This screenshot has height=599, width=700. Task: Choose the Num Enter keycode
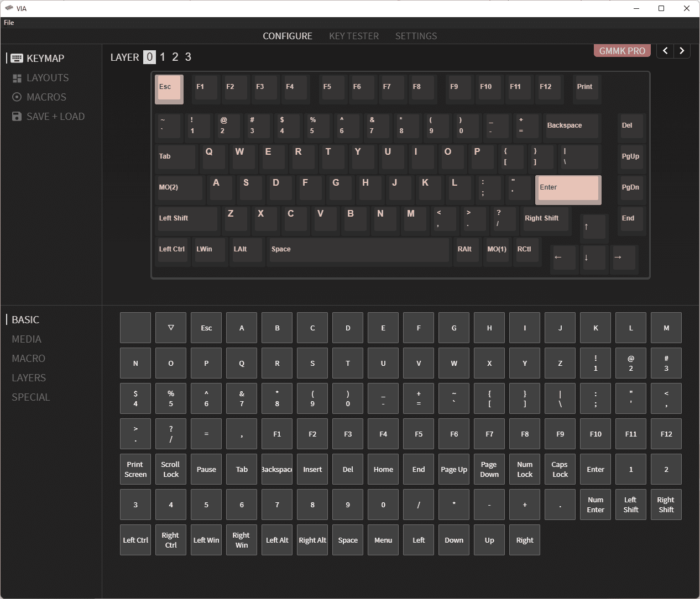(x=595, y=505)
